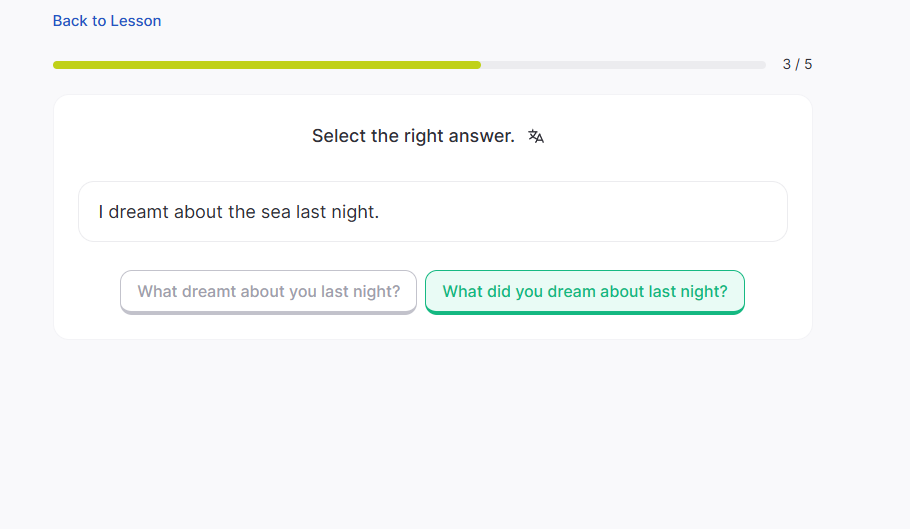The height and width of the screenshot is (529, 910).
Task: Go back via the Back to Lesson link
Action: tap(107, 21)
